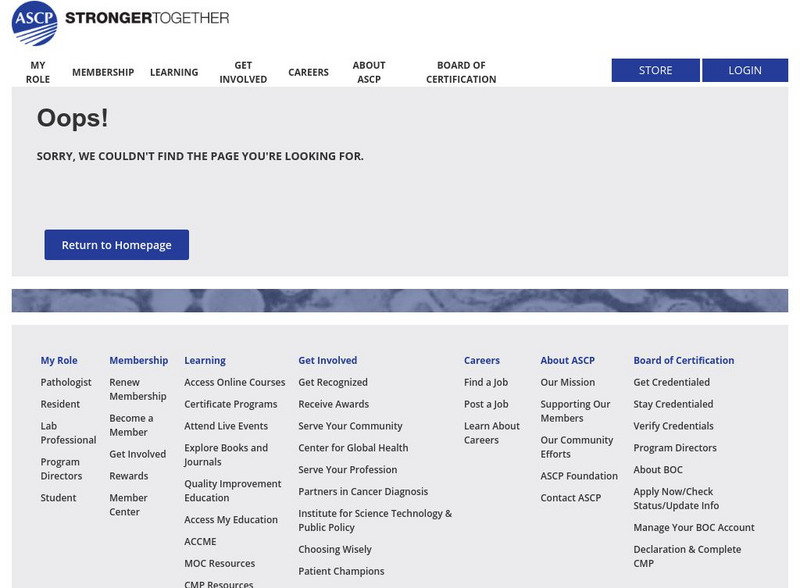Viewport: 800px width, 588px height.
Task: Open Explore Books and Journals link
Action: click(226, 455)
